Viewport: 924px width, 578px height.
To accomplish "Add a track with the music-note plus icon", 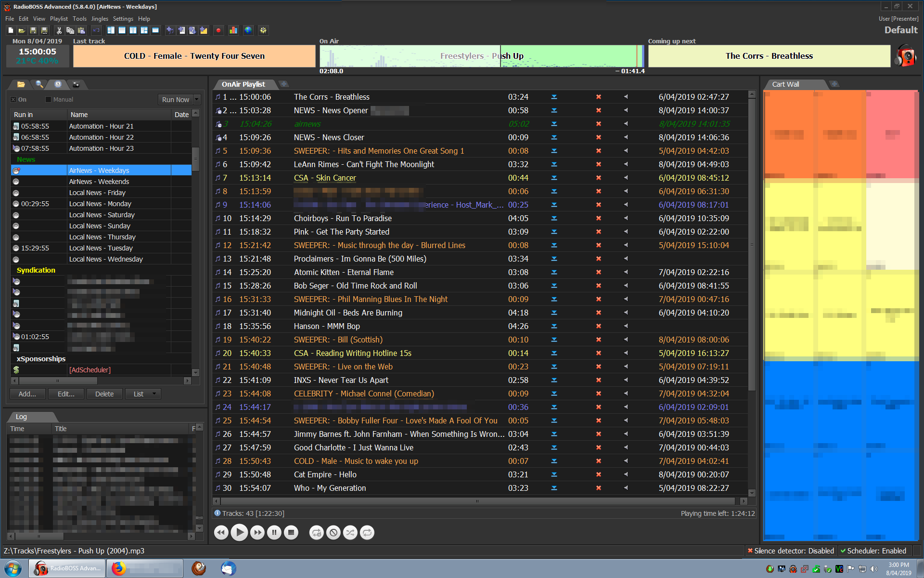I will (x=170, y=30).
